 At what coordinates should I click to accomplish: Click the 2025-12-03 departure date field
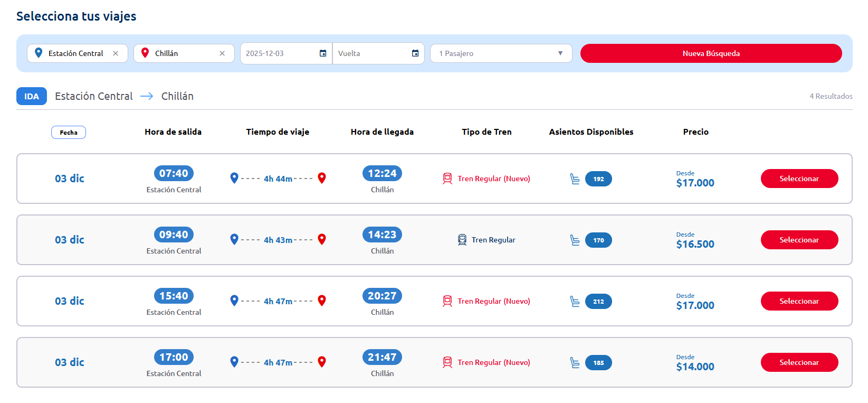point(280,53)
